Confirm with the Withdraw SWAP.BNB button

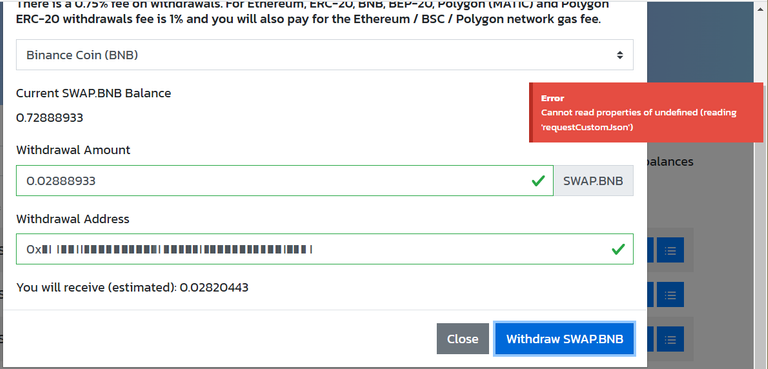564,339
